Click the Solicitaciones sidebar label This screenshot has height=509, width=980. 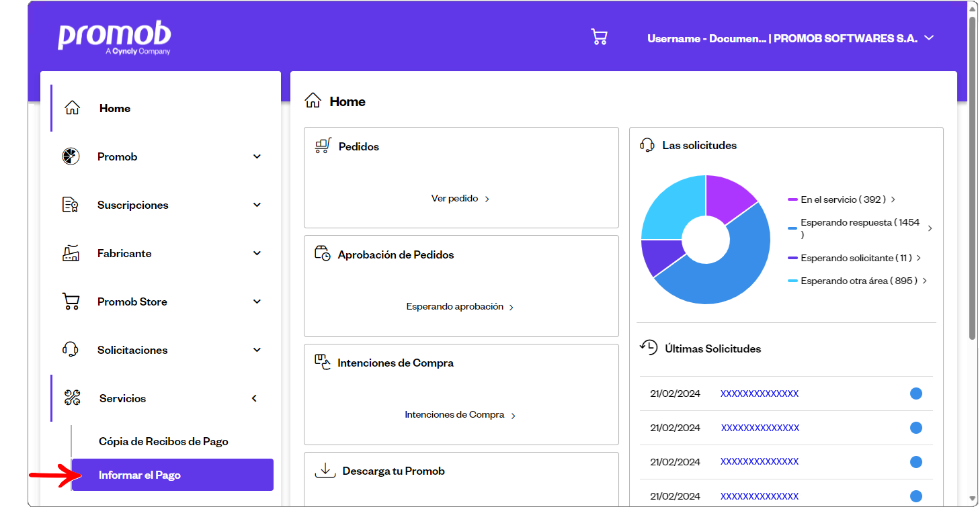pyautogui.click(x=132, y=350)
